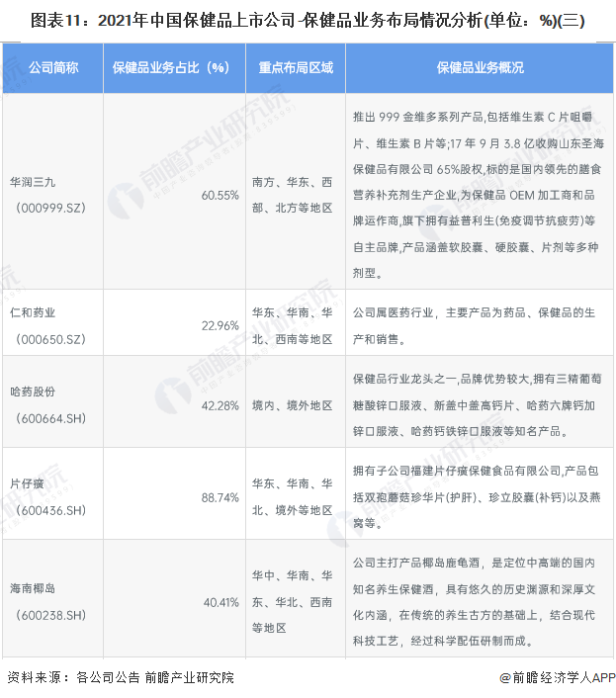
Task: Click the value '60.55%'
Action: pos(220,195)
